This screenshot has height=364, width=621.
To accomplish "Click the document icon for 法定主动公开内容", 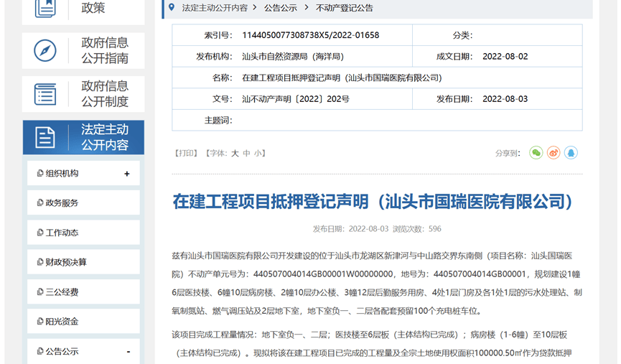I will (x=45, y=137).
